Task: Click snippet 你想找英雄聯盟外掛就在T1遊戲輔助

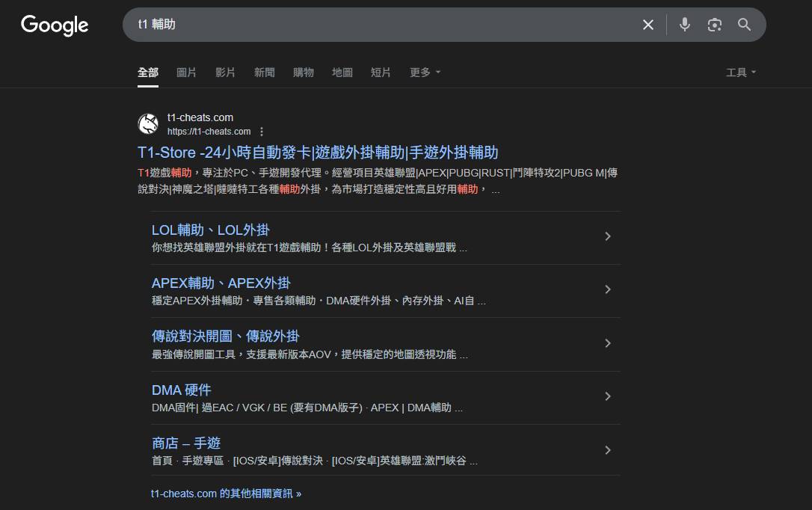Action: pyautogui.click(x=309, y=248)
